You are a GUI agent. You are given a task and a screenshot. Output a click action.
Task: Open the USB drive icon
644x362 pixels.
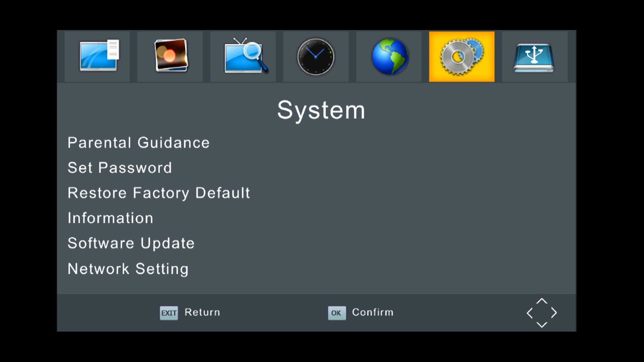coord(534,57)
